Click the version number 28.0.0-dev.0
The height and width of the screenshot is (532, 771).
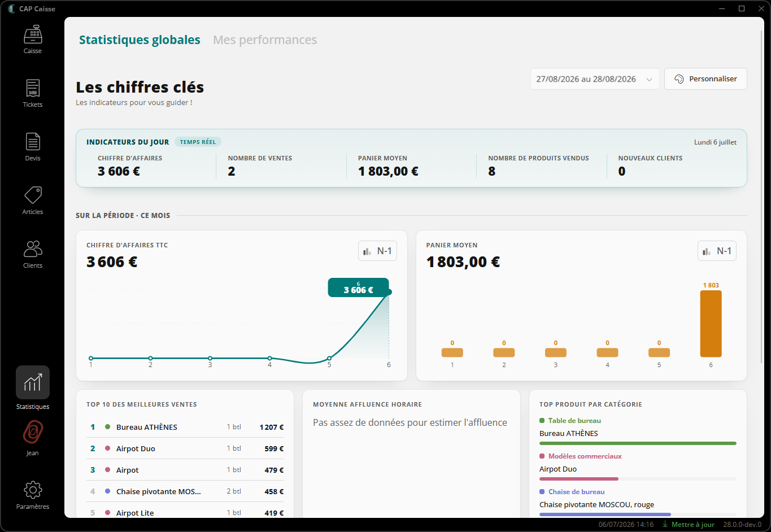coord(742,525)
